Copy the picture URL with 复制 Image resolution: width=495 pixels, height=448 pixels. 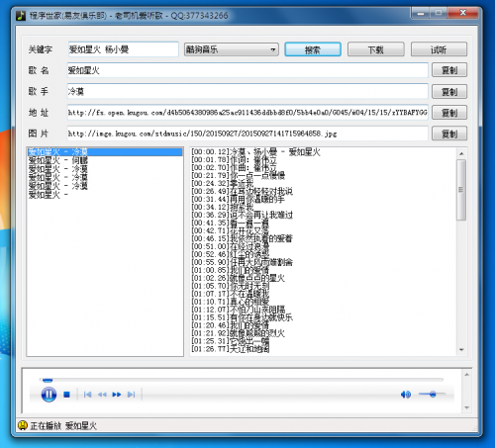click(x=449, y=134)
